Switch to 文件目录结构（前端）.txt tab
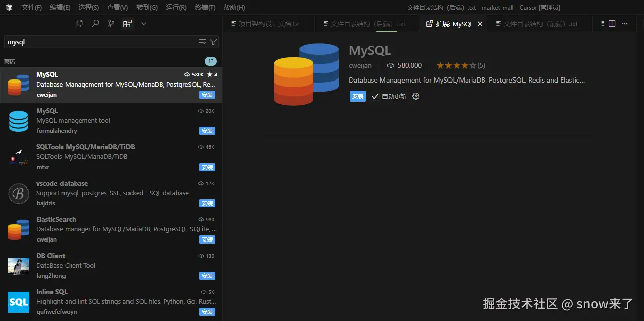644x321 pixels. click(540, 24)
